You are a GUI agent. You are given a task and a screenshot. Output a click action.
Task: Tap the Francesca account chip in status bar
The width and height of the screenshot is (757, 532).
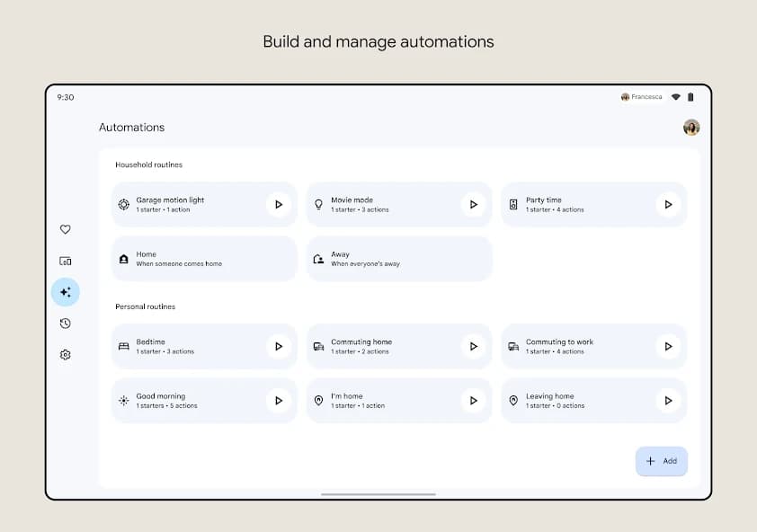pos(639,96)
